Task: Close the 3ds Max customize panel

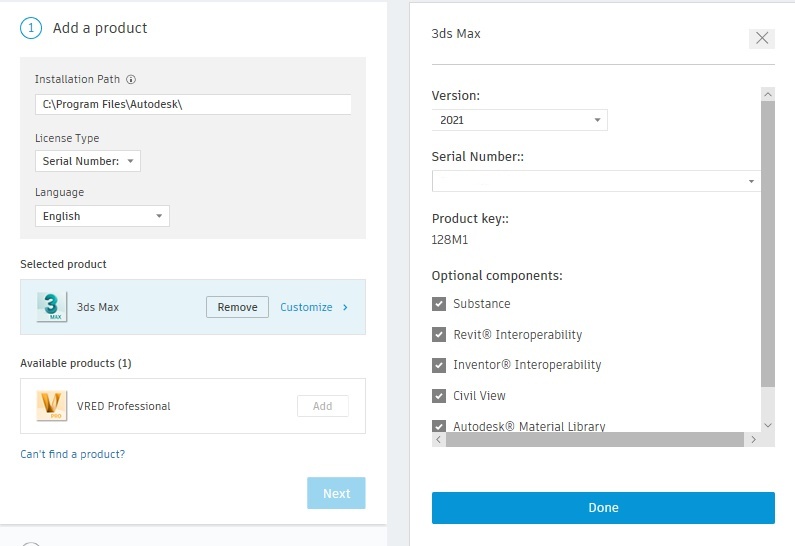Action: pyautogui.click(x=762, y=38)
